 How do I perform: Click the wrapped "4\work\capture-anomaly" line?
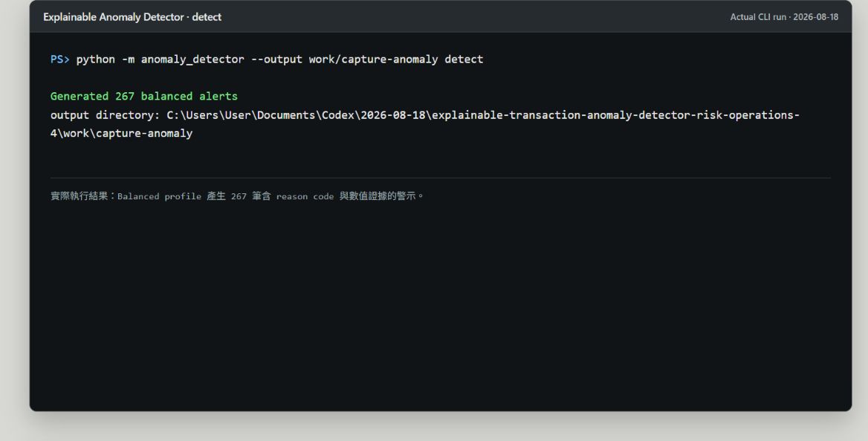point(121,134)
